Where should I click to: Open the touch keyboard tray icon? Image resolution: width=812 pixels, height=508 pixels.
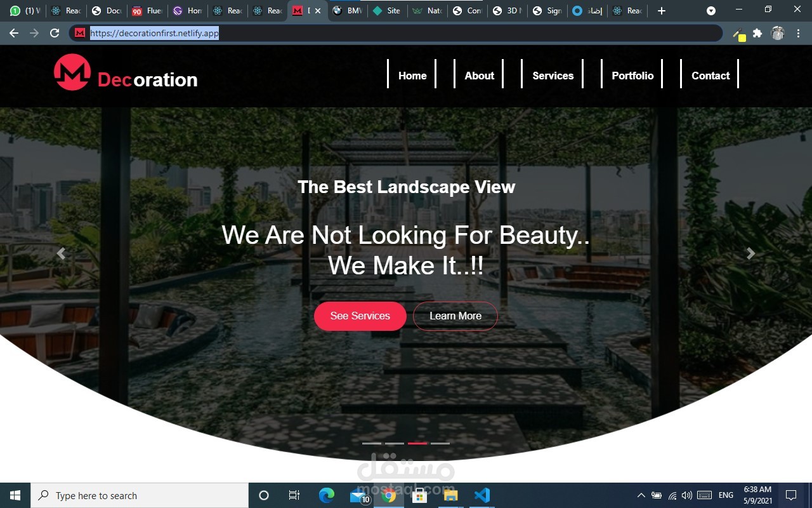704,495
